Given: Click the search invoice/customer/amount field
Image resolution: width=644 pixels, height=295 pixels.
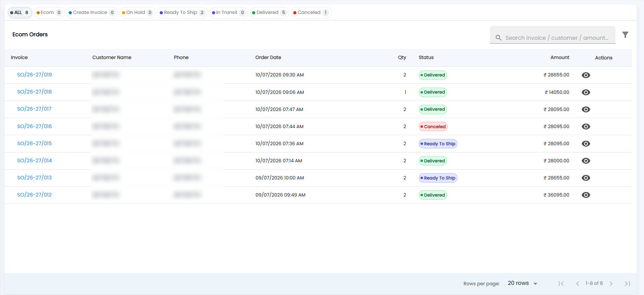Looking at the screenshot, I should (x=552, y=35).
